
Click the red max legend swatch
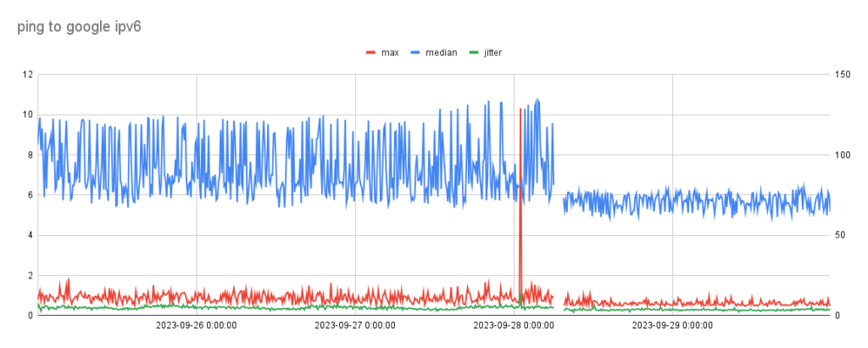click(x=370, y=53)
